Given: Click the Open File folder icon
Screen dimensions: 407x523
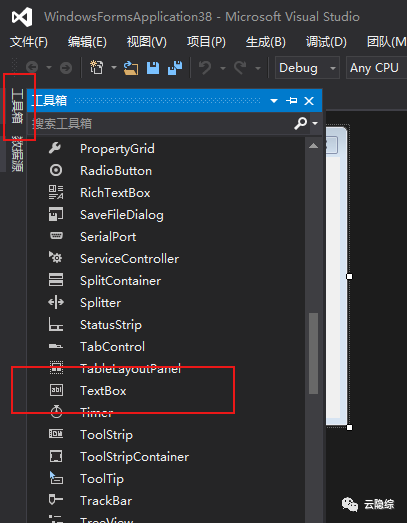Looking at the screenshot, I should (x=131, y=68).
